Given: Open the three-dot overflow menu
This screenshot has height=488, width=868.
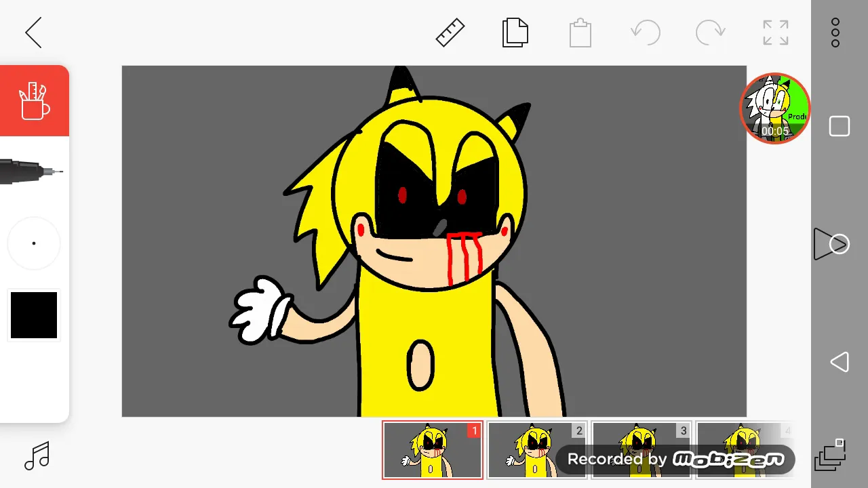Looking at the screenshot, I should [835, 33].
